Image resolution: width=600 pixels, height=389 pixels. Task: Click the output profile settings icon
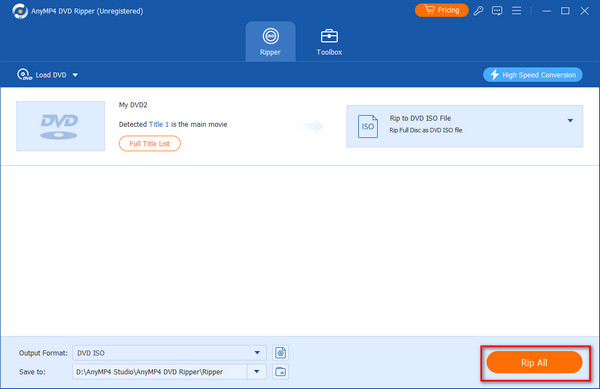(280, 353)
